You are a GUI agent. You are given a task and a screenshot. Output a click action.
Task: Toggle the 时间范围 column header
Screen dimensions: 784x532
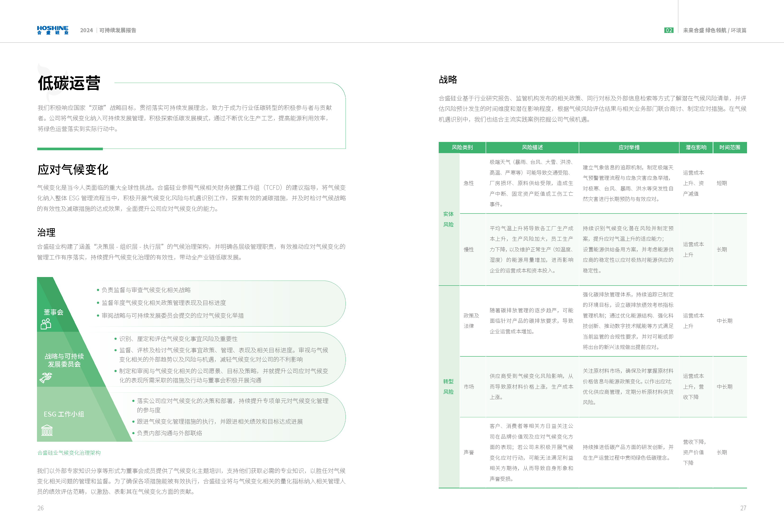pyautogui.click(x=730, y=147)
